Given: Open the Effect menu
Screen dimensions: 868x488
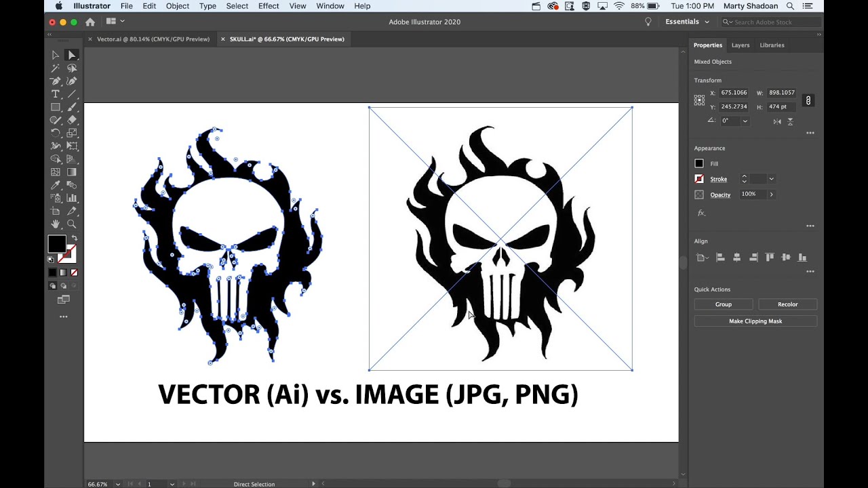Looking at the screenshot, I should point(269,6).
